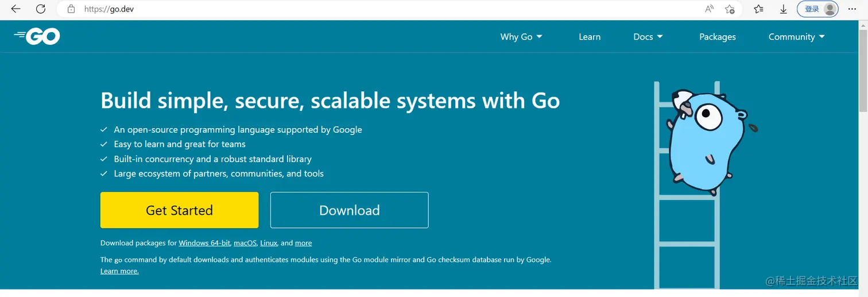Screen dimensions: 868x297
Task: Go back with the browser back arrow
Action: [x=15, y=9]
